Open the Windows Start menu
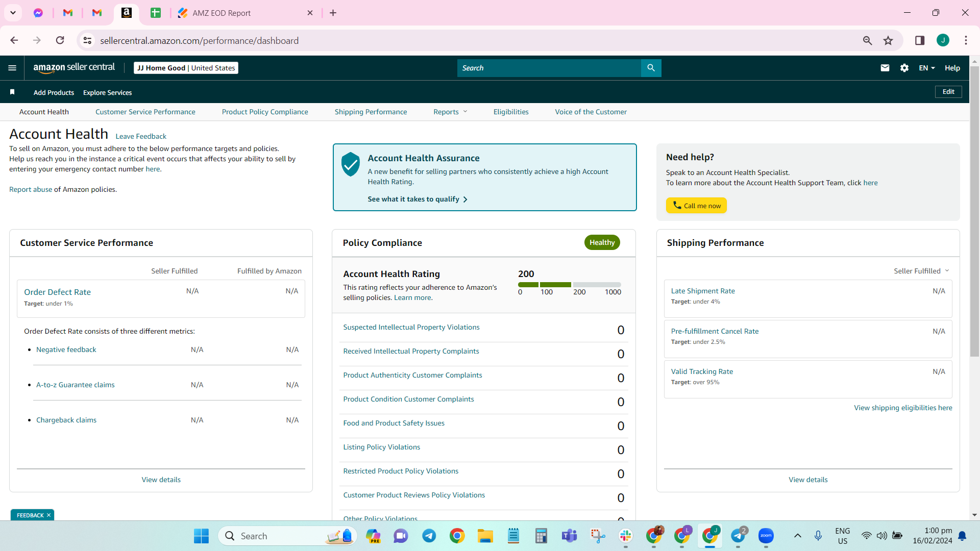980x551 pixels. 201,536
